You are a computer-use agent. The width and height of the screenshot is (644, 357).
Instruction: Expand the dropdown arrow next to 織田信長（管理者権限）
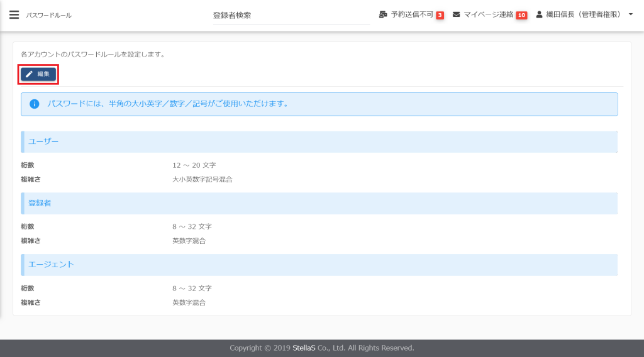(x=630, y=14)
